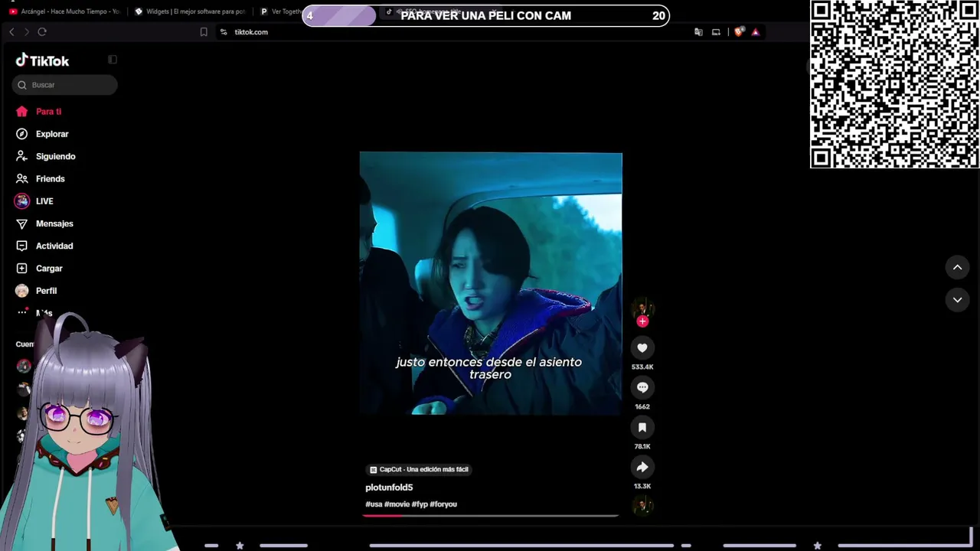Click the browser forward arrow
980x551 pixels.
pos(26,31)
